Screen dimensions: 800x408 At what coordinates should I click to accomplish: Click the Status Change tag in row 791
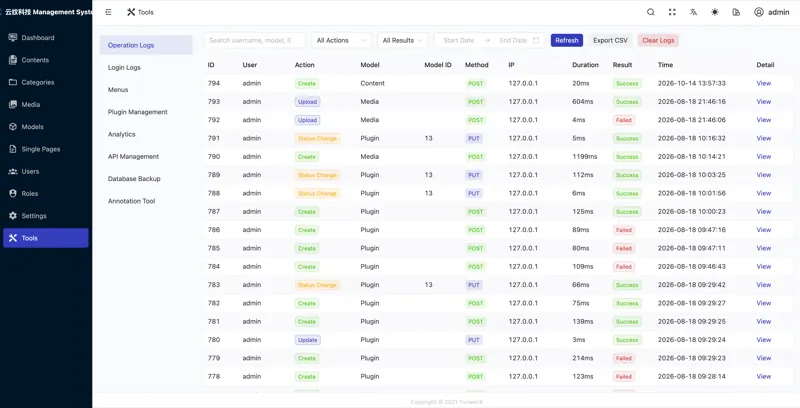click(317, 138)
